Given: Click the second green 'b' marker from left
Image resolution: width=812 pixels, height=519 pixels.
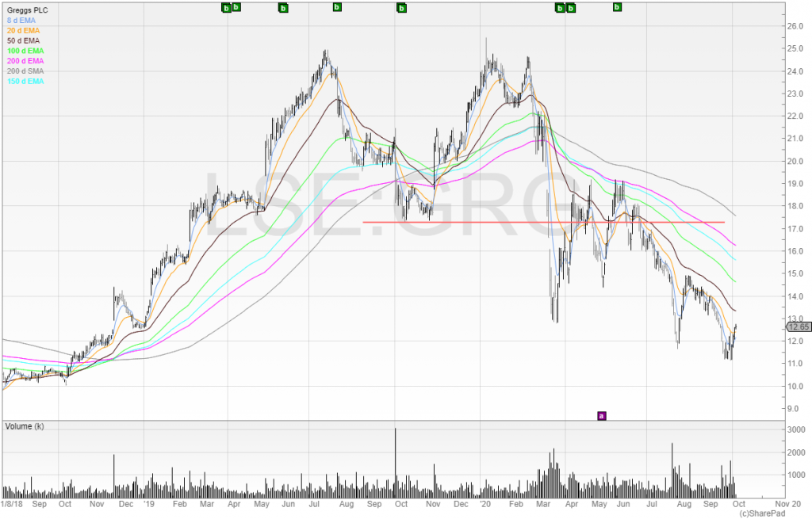Looking at the screenshot, I should click(x=236, y=7).
